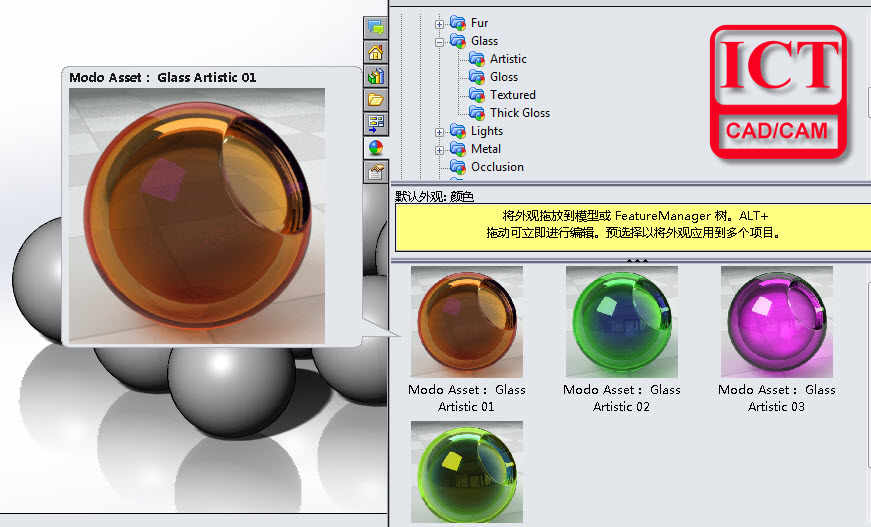Open the File Explorer folder icon

[376, 100]
